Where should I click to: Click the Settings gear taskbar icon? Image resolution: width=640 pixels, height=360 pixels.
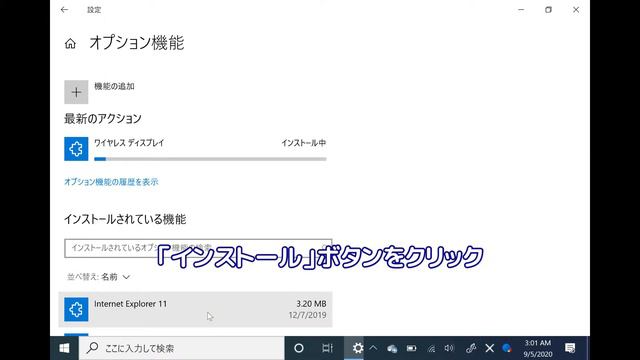point(358,348)
